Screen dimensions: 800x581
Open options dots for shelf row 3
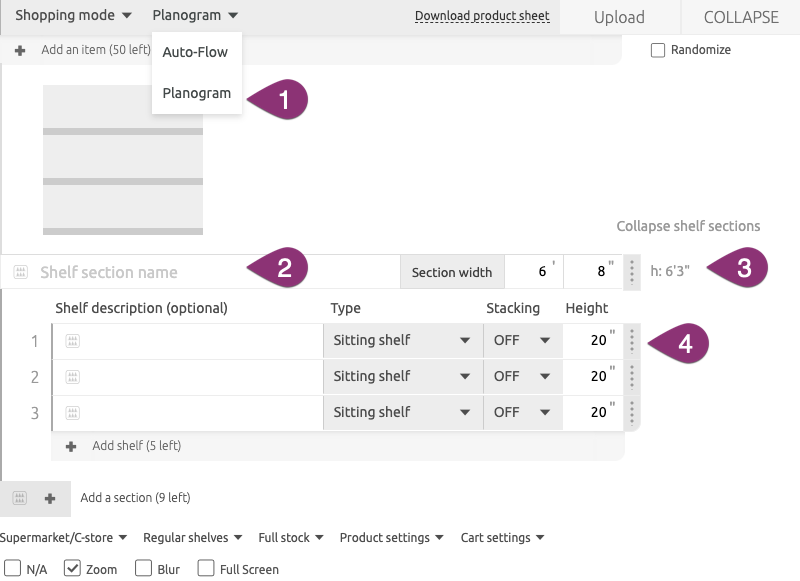click(x=632, y=413)
